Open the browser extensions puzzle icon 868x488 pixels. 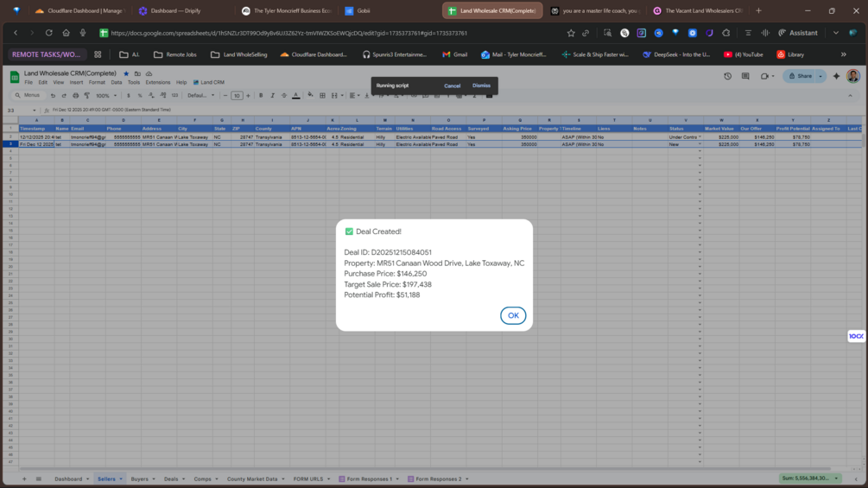(x=725, y=33)
